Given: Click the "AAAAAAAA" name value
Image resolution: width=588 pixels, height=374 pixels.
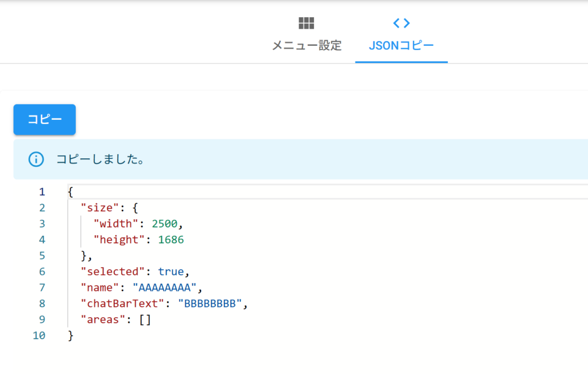Looking at the screenshot, I should 165,288.
